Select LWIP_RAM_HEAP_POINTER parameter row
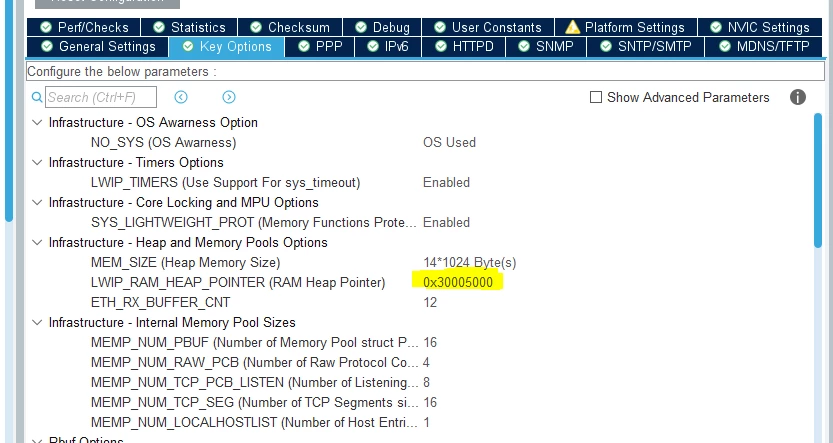 pos(238,282)
